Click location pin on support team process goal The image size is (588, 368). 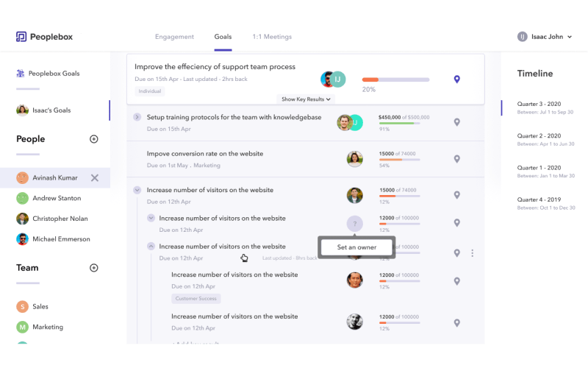[x=456, y=79]
